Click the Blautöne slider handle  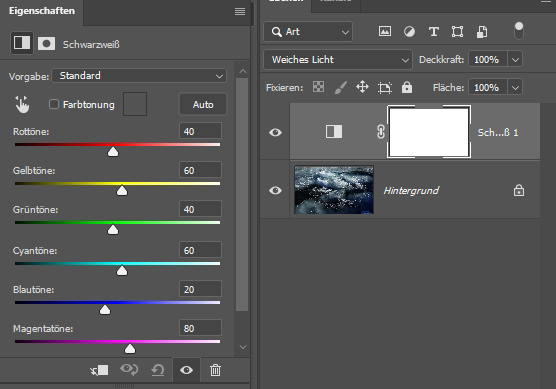pos(105,310)
